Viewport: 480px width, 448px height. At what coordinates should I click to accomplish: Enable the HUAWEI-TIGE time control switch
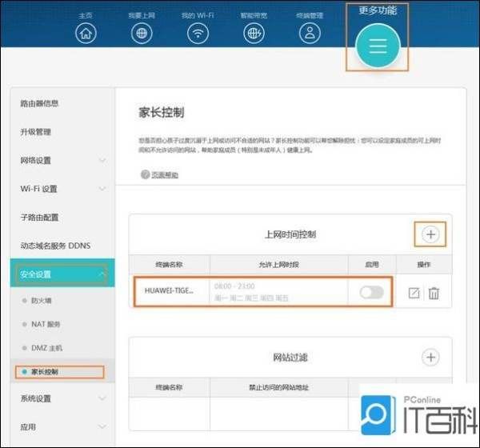click(372, 292)
